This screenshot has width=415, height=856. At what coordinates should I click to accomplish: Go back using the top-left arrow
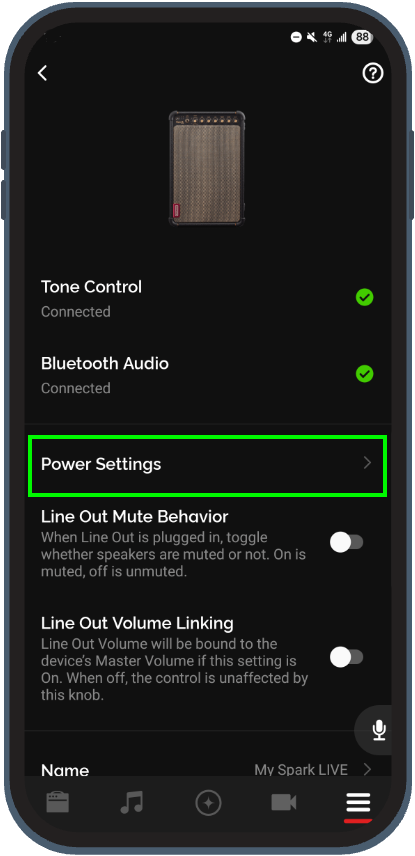coord(43,73)
